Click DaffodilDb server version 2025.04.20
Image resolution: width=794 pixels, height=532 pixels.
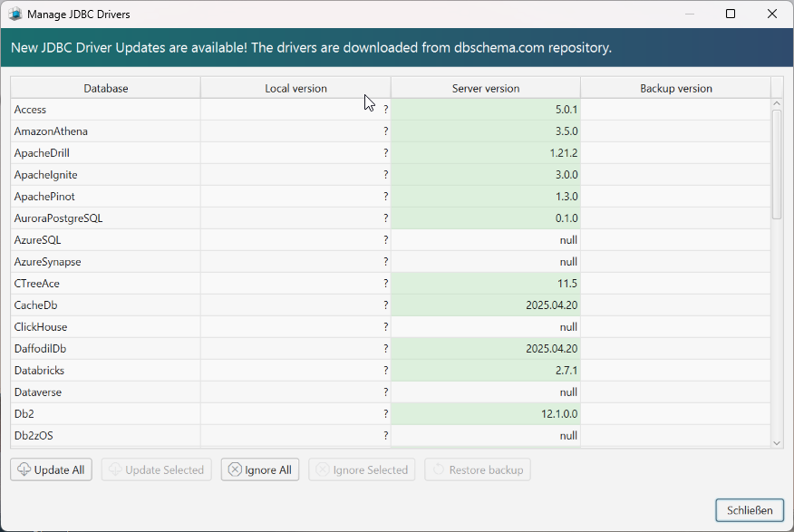[486, 349]
